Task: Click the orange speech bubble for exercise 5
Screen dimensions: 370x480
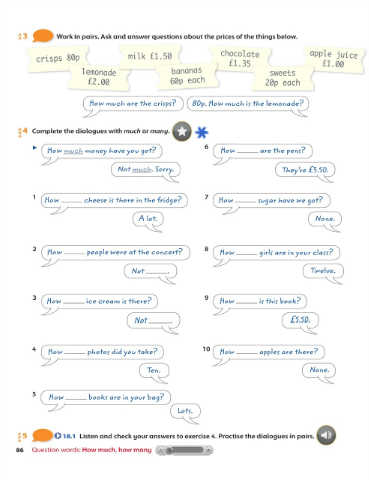Action: (x=42, y=435)
